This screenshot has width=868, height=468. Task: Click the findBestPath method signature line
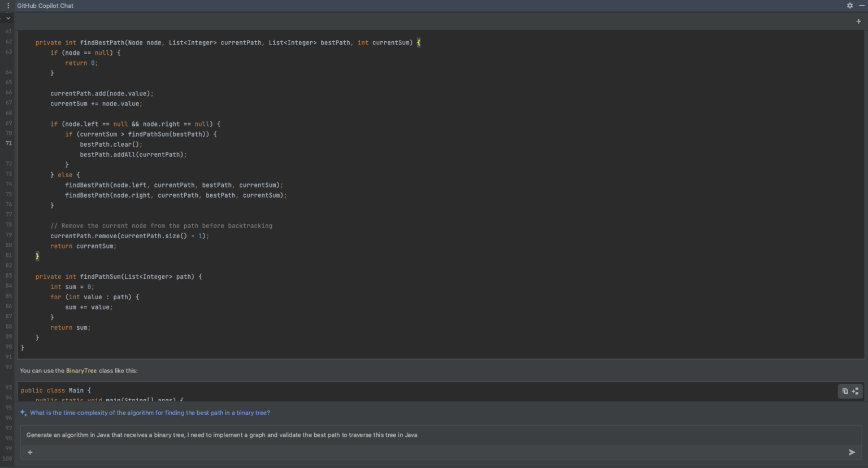pyautogui.click(x=228, y=43)
